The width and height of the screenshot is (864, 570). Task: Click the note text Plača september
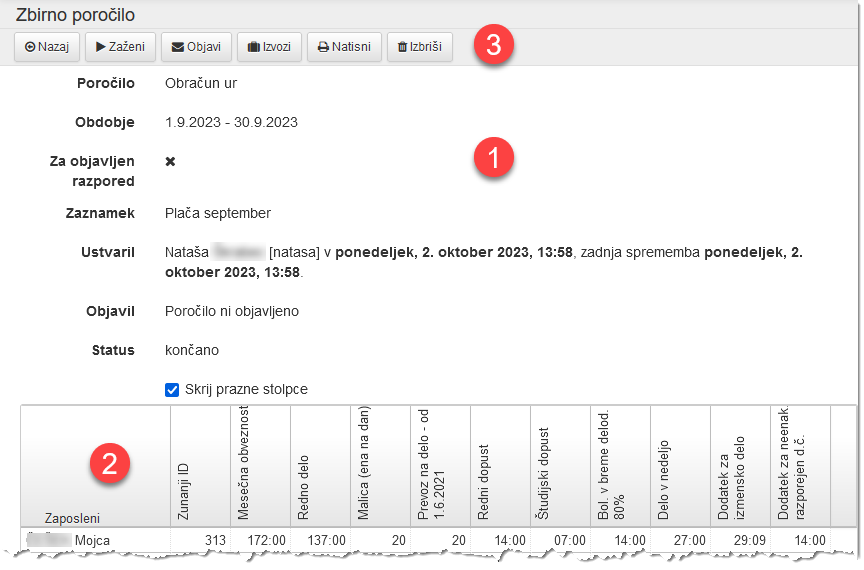pyautogui.click(x=218, y=213)
